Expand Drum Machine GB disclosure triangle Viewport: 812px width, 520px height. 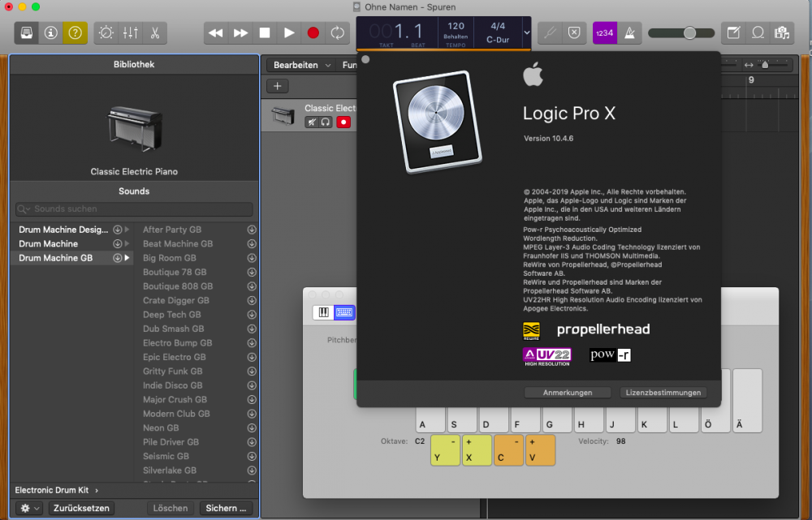(127, 258)
